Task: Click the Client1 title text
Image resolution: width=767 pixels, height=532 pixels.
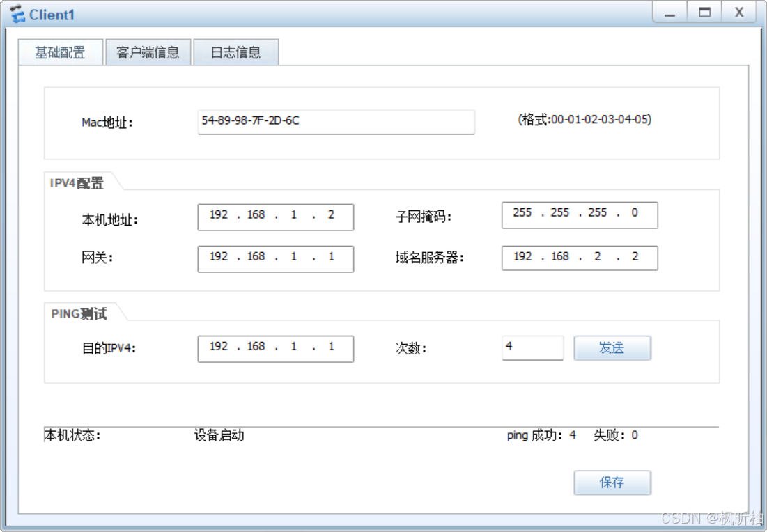Action: [52, 15]
